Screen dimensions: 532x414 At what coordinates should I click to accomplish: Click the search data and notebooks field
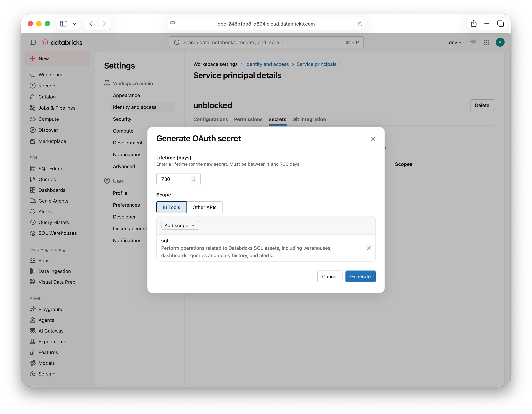point(266,42)
